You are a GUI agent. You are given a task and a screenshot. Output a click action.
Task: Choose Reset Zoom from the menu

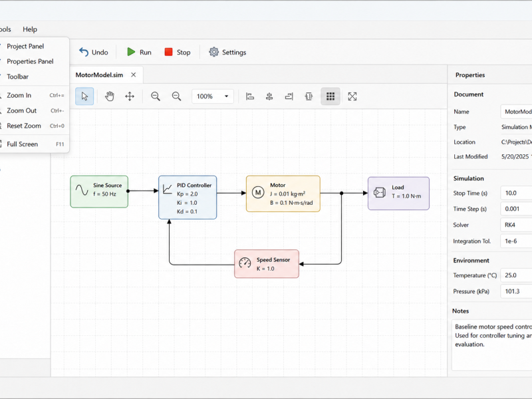(x=34, y=126)
